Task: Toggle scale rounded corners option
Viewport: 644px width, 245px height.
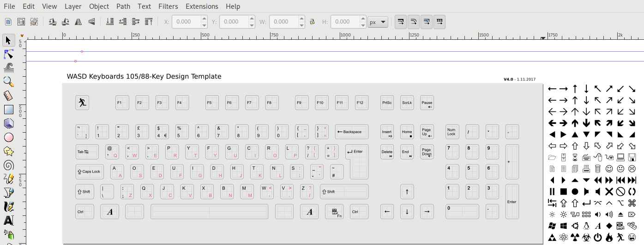Action: (x=414, y=22)
